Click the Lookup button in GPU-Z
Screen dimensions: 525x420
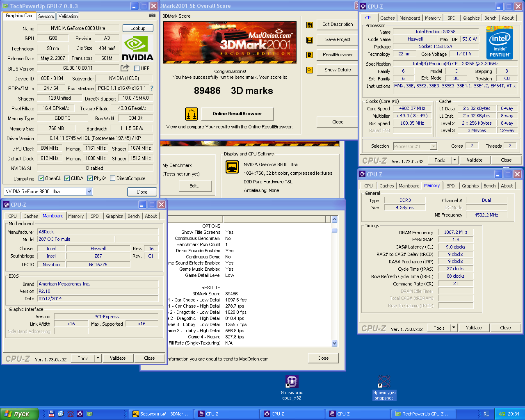pyautogui.click(x=138, y=28)
